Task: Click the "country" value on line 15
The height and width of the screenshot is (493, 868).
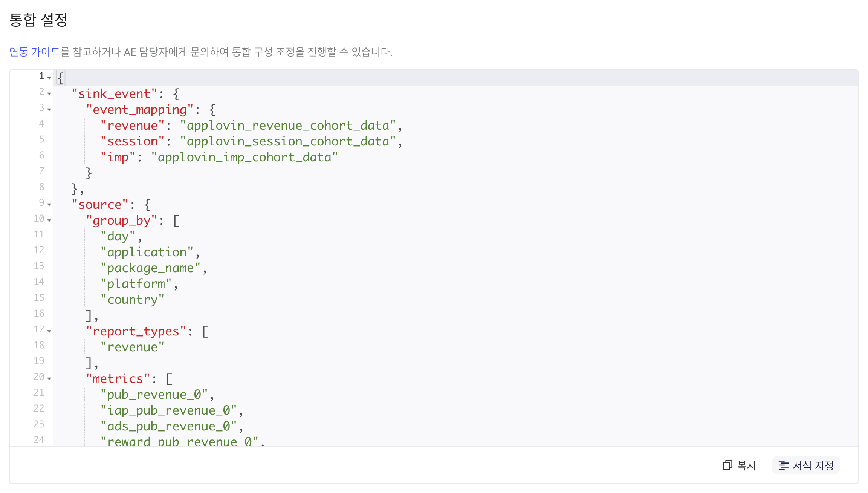Action: tap(132, 299)
